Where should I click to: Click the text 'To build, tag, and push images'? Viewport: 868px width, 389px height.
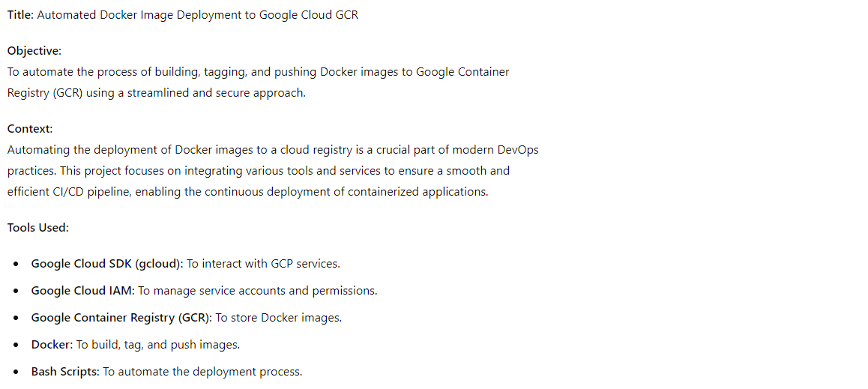(157, 345)
